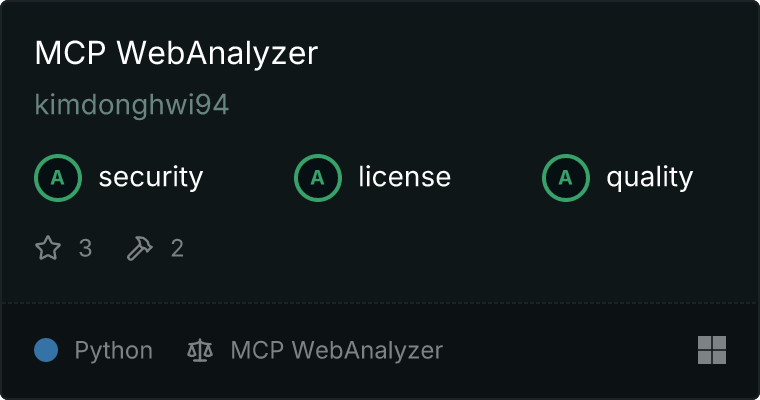Click the tools count 2
The width and height of the screenshot is (760, 400).
point(177,249)
